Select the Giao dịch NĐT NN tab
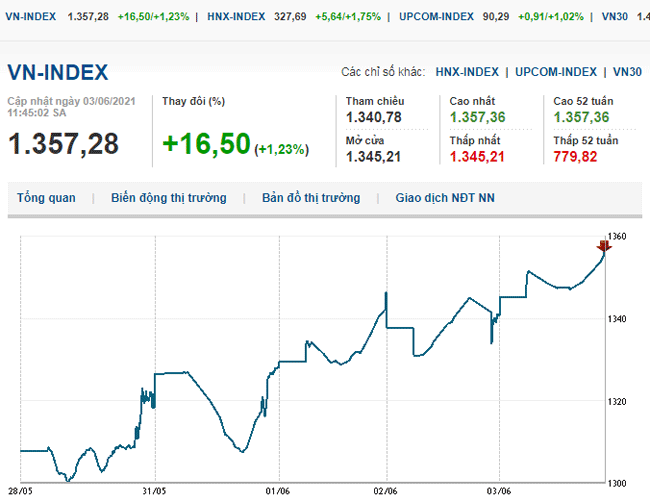The height and width of the screenshot is (502, 650). coord(445,198)
